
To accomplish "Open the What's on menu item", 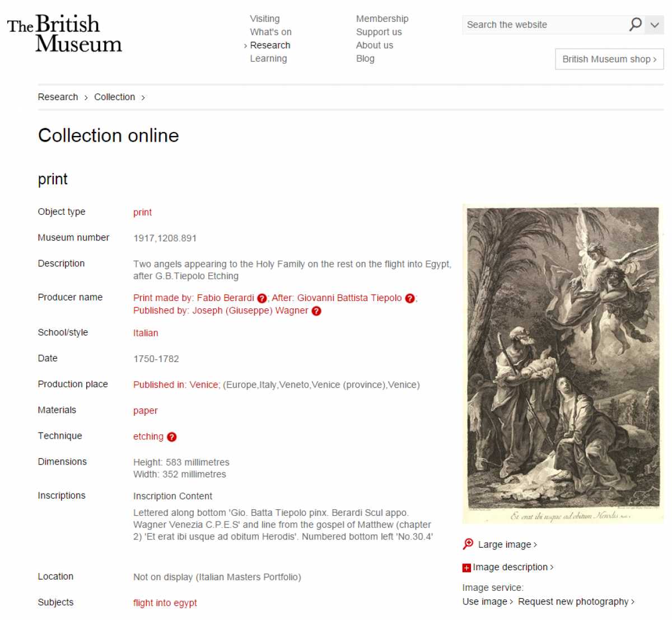I will 270,32.
